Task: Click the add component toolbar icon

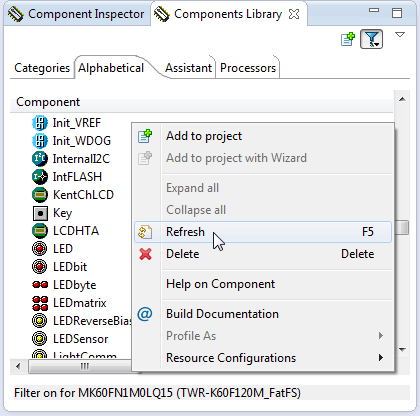Action: pyautogui.click(x=348, y=39)
